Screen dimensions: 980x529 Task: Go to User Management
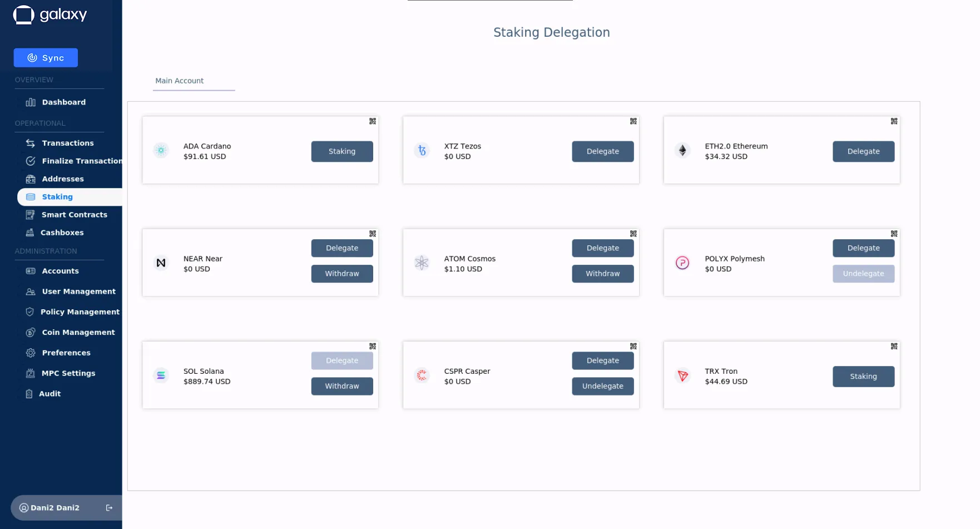[x=71, y=291]
